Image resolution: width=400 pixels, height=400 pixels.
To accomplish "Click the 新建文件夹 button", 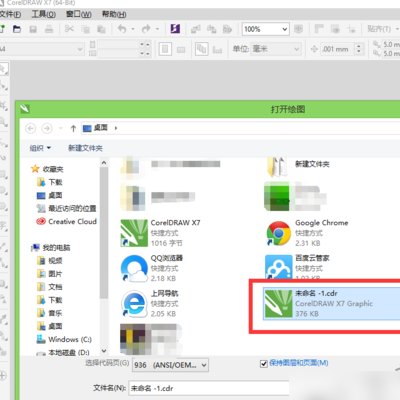I will 85,148.
